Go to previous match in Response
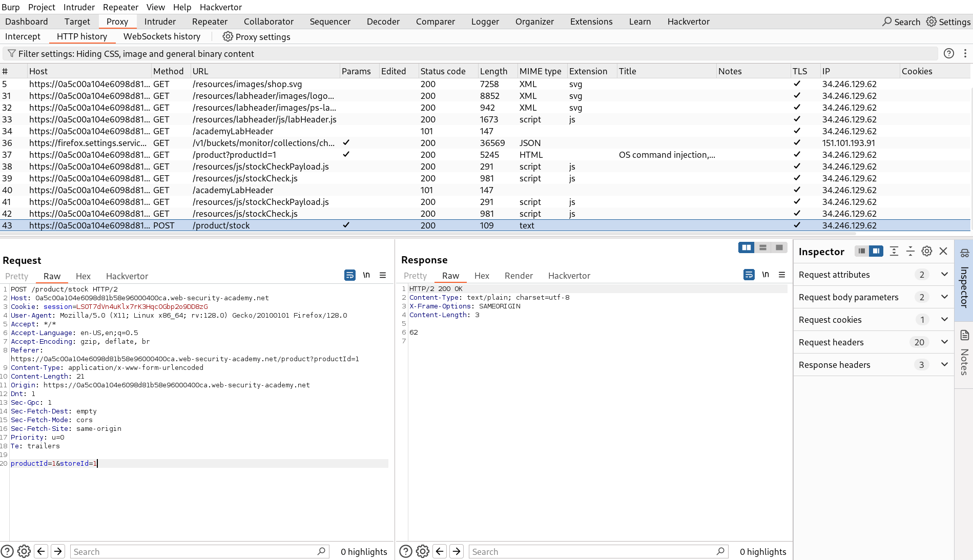Image resolution: width=973 pixels, height=560 pixels. tap(440, 551)
